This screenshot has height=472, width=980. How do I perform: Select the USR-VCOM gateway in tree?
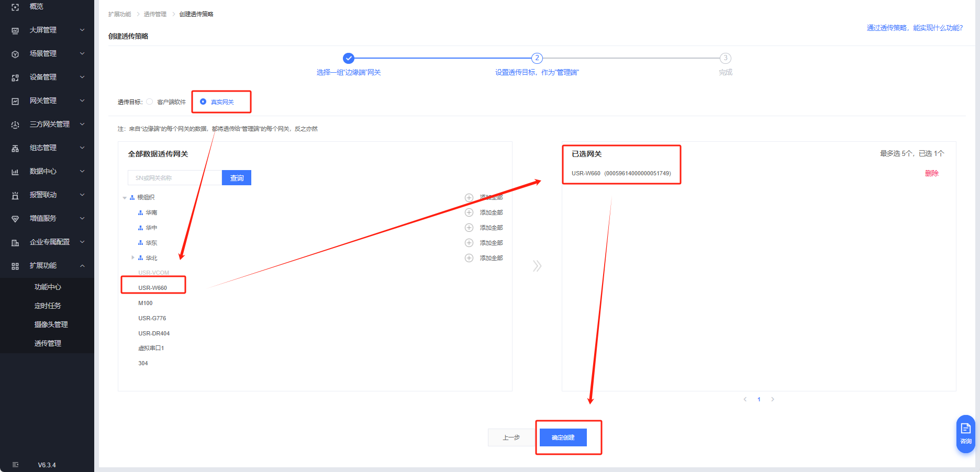point(154,273)
